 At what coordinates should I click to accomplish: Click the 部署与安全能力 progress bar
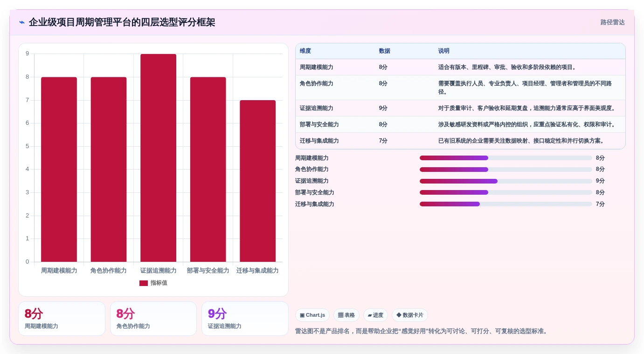(506, 192)
